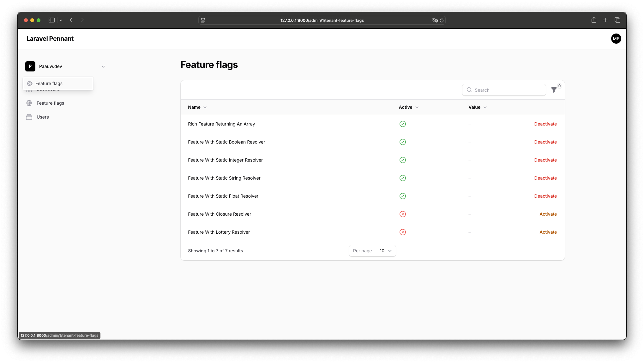Click the table filter funnel icon
Image resolution: width=644 pixels, height=363 pixels.
coord(554,90)
